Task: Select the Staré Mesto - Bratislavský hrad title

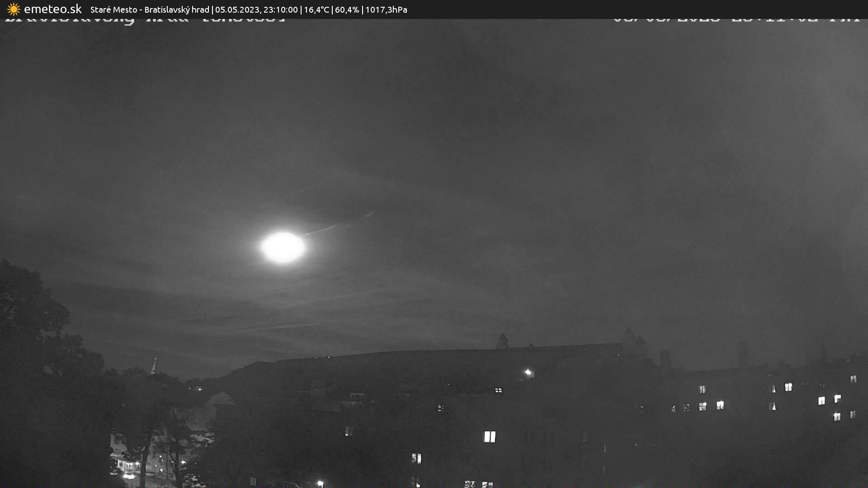Action: coord(150,9)
